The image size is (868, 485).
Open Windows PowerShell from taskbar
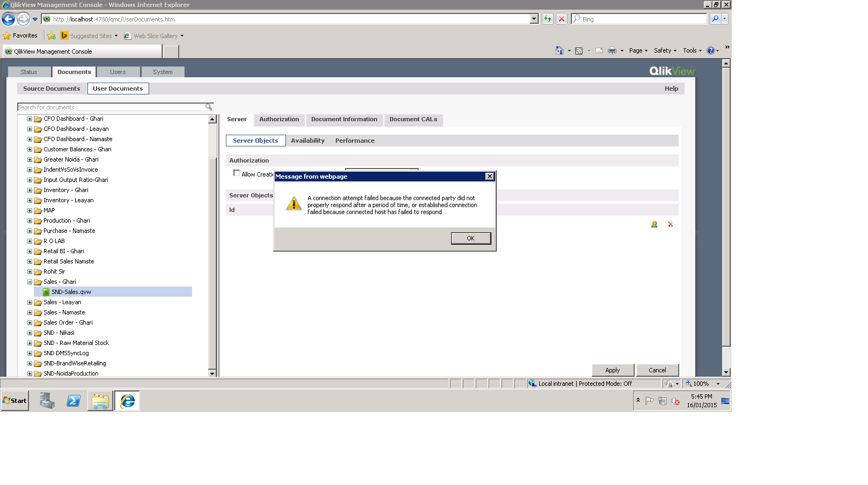[73, 401]
